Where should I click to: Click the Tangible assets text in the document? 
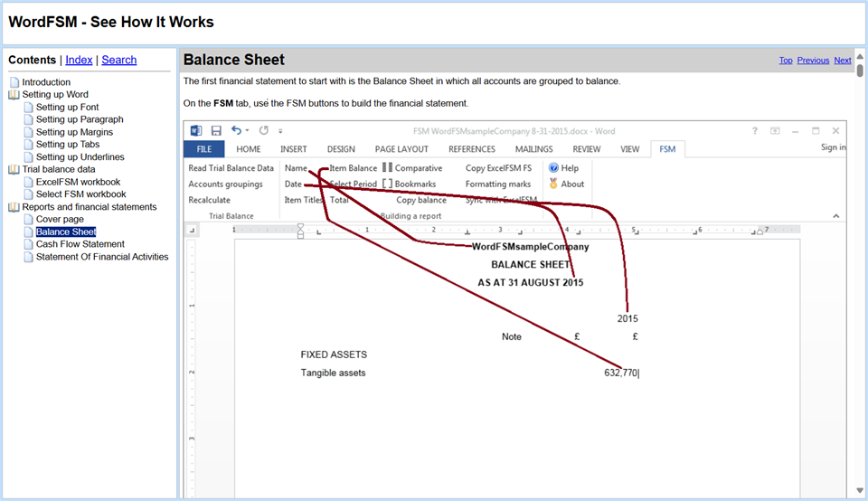pos(333,373)
